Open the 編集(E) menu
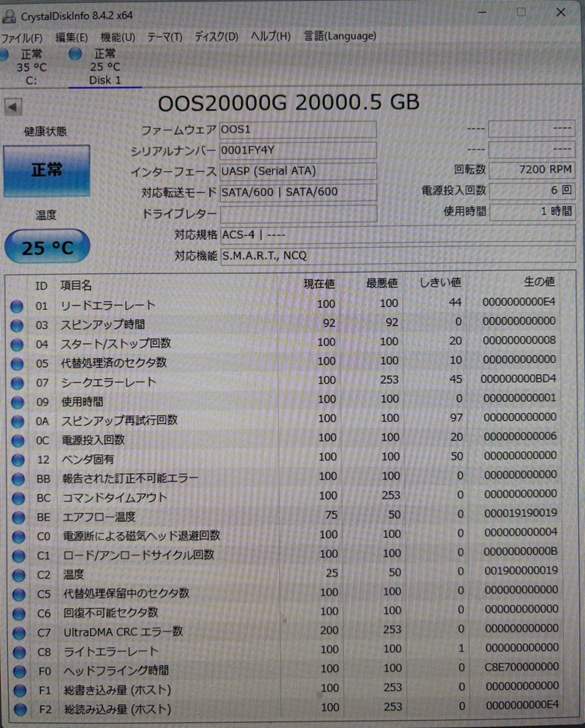This screenshot has width=585, height=728. pyautogui.click(x=71, y=37)
